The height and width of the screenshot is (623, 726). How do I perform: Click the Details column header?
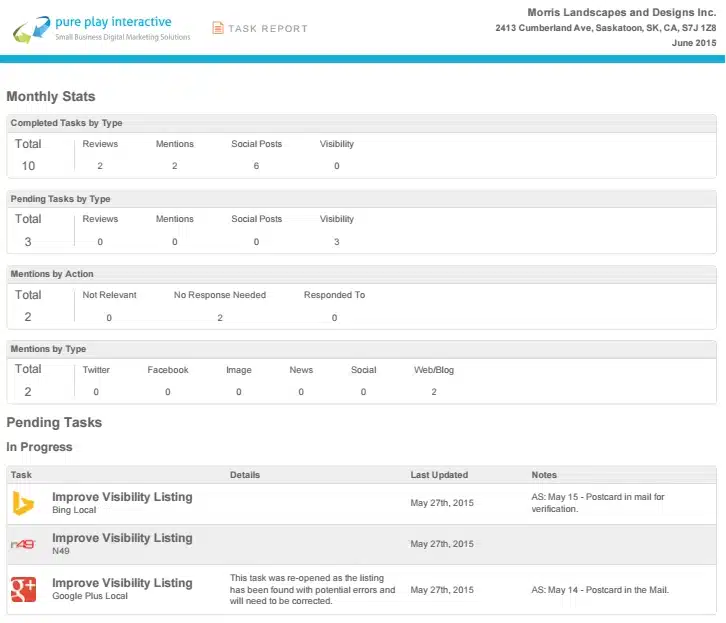tap(245, 475)
